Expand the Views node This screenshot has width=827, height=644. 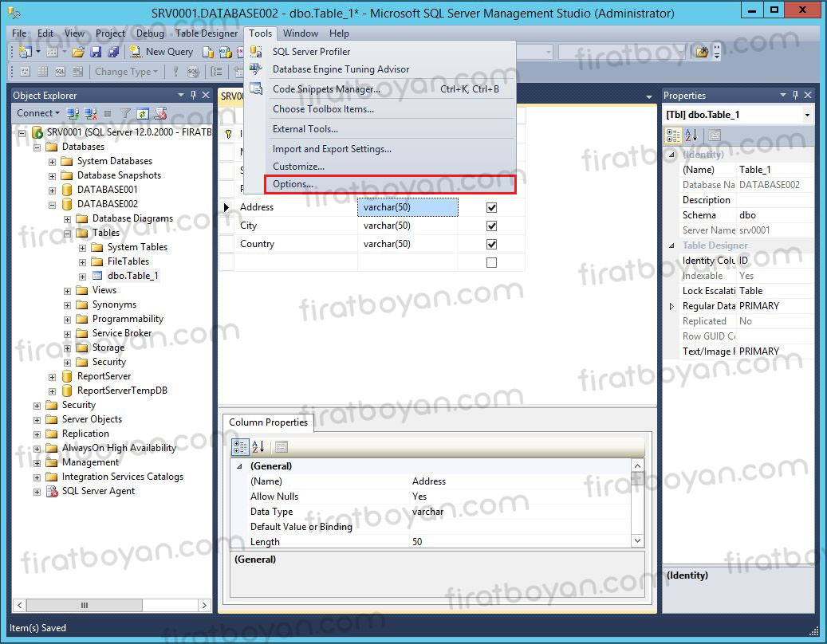tap(66, 289)
